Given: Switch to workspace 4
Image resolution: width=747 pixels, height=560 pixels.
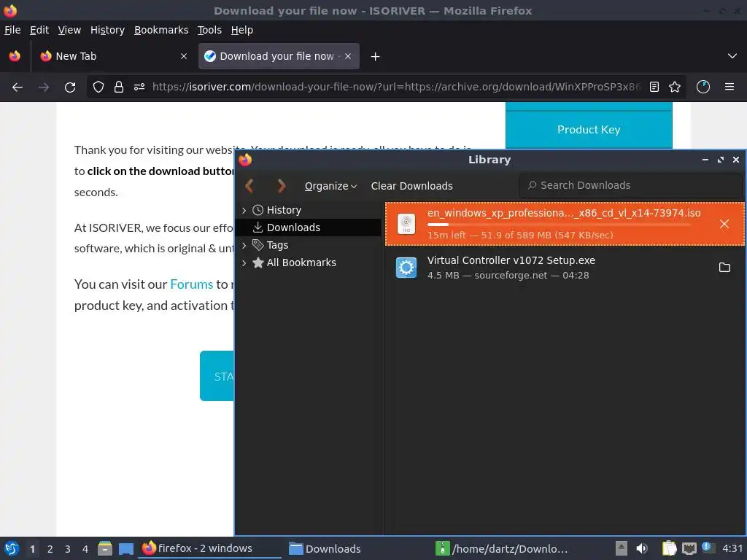Looking at the screenshot, I should pos(85,549).
